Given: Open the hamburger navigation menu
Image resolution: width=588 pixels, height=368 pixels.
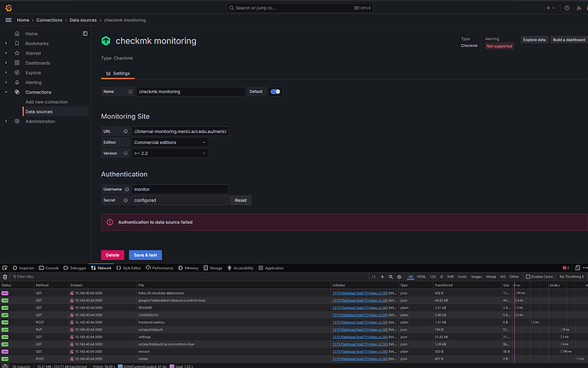Looking at the screenshot, I should [x=9, y=20].
